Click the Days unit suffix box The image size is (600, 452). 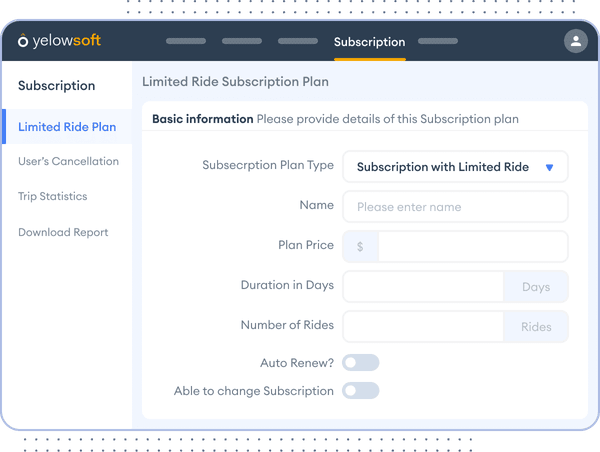tap(536, 287)
